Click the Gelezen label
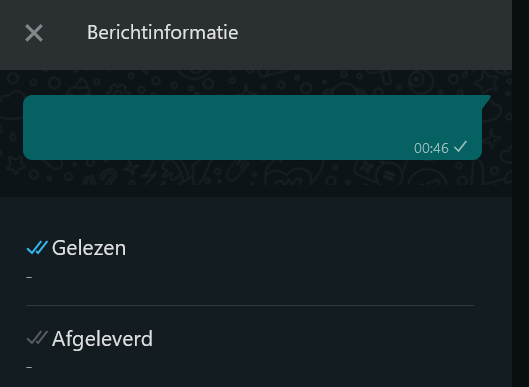This screenshot has height=387, width=529. tap(89, 248)
